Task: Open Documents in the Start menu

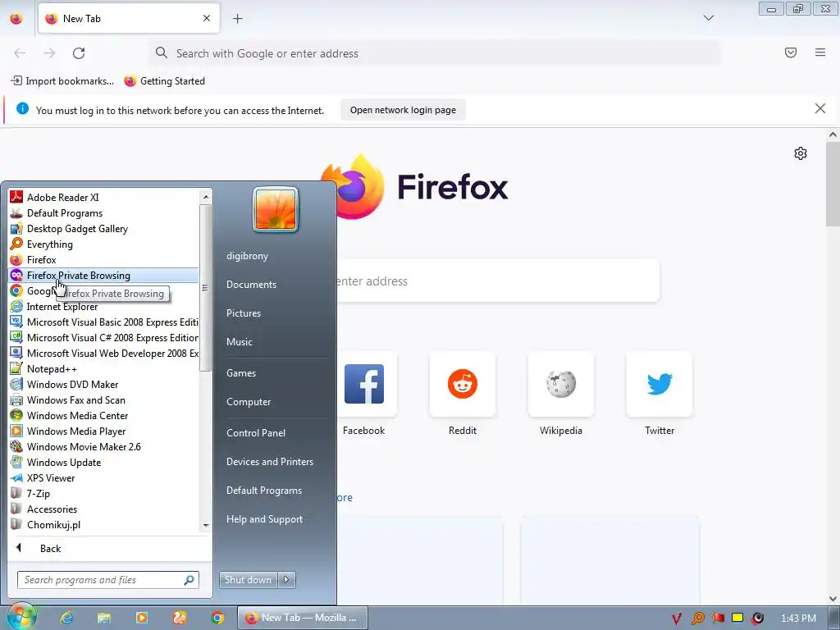Action: [x=251, y=285]
